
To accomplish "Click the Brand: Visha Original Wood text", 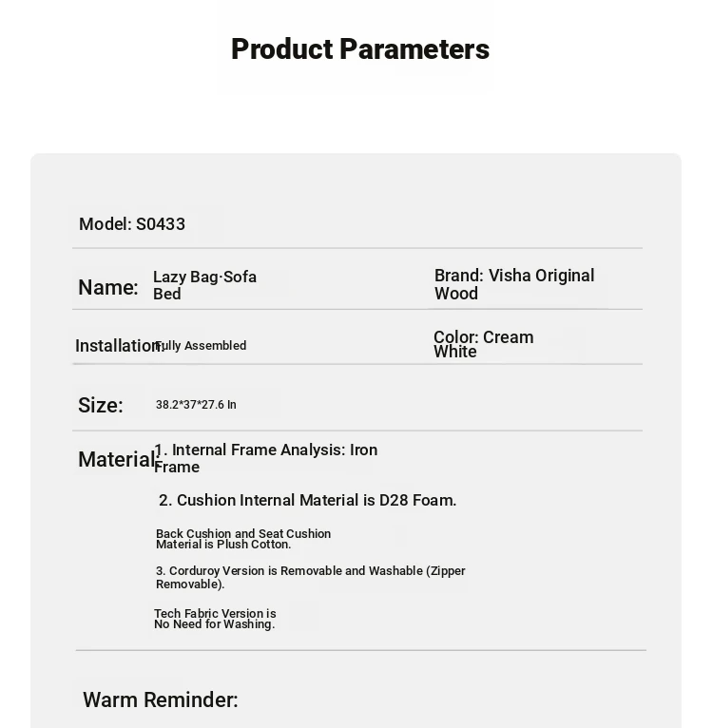I will (x=514, y=284).
